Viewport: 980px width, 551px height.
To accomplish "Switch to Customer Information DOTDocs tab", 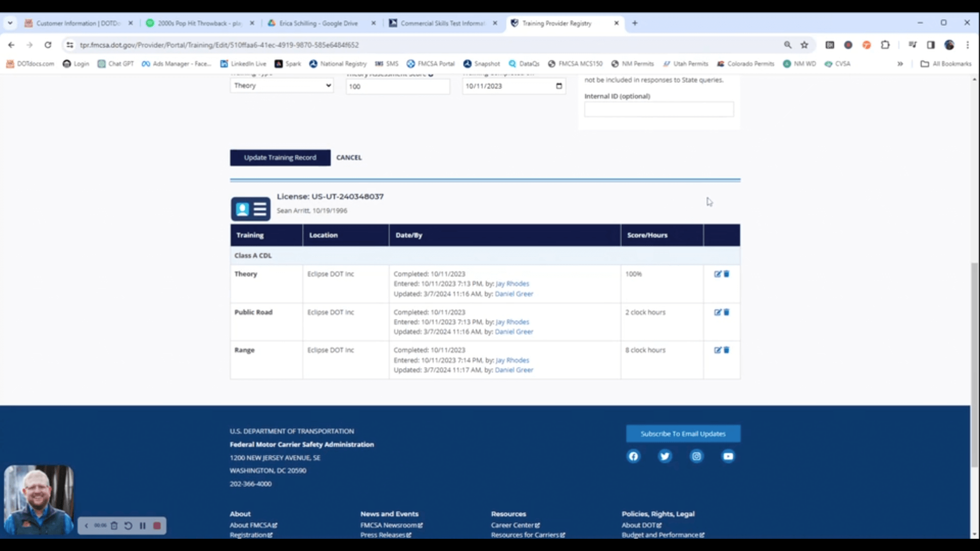I will click(78, 23).
